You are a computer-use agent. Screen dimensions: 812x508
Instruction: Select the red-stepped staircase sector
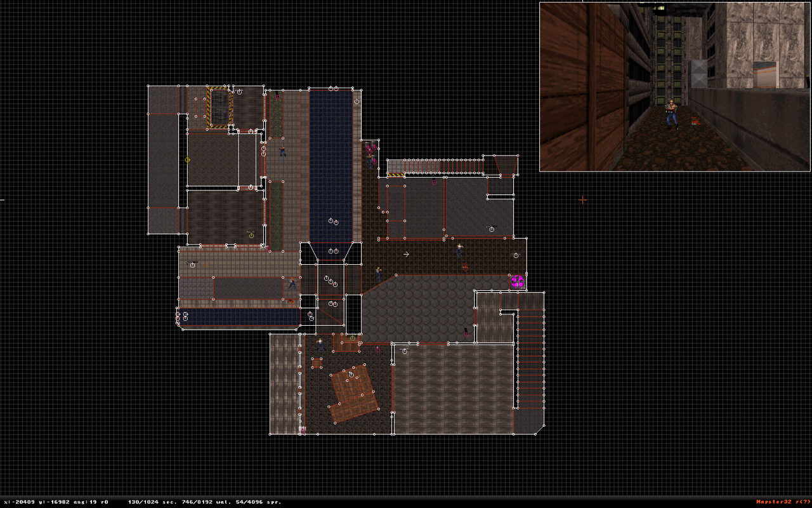point(530,359)
